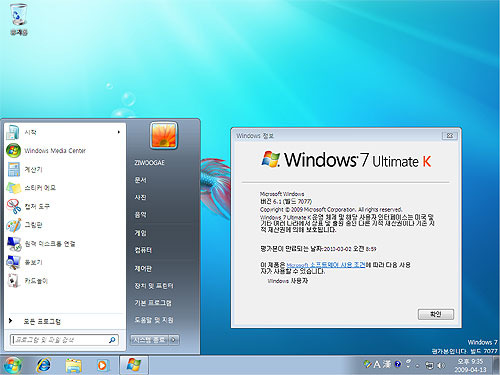Screen dimensions: 500x375
Task: Click the search magnifier in Start menu
Action: tap(112, 340)
